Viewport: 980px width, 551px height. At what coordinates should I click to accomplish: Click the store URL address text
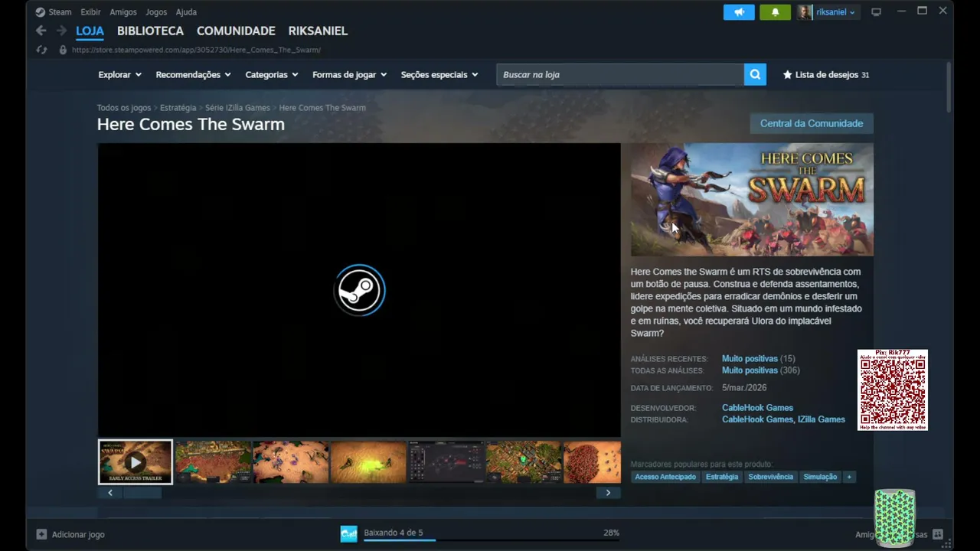(x=196, y=50)
